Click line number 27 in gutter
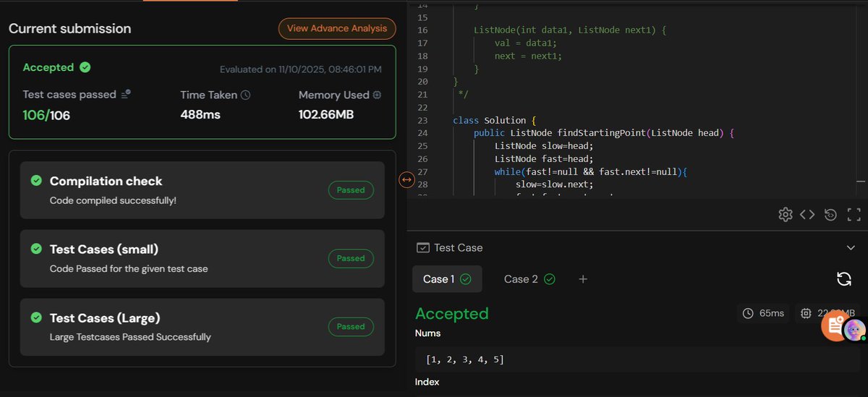The width and height of the screenshot is (868, 397). pos(422,171)
